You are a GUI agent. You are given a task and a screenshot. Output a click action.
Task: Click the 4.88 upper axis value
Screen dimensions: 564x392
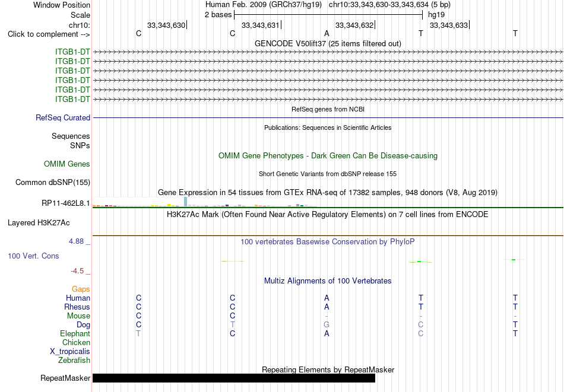click(76, 241)
